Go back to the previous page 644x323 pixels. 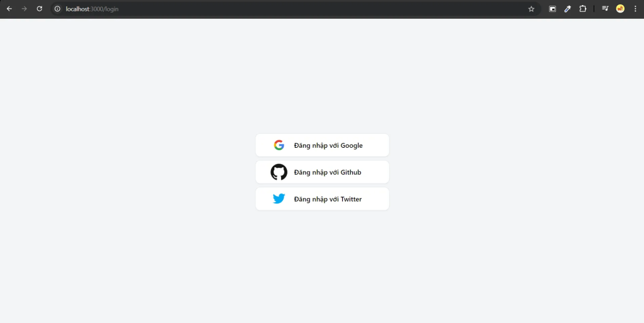pos(9,9)
